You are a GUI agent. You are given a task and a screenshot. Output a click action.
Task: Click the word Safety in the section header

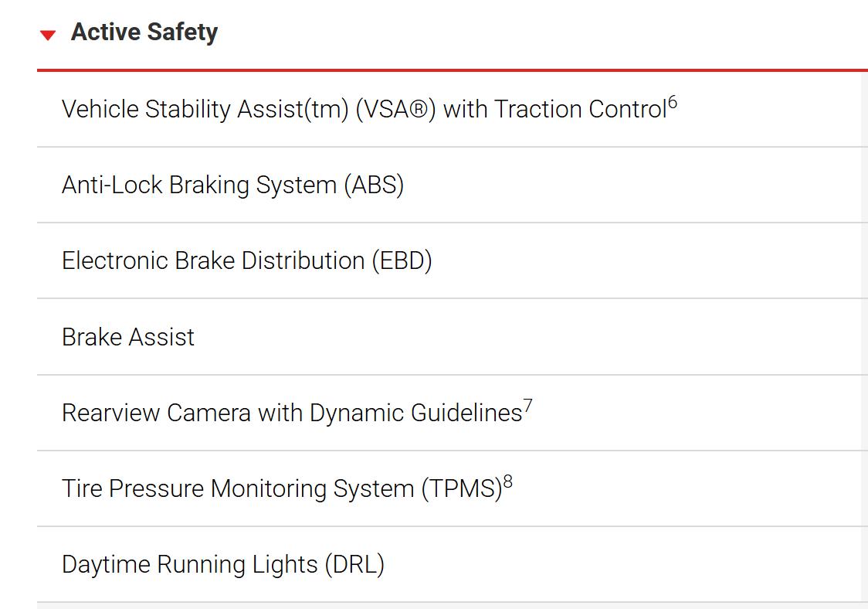[183, 32]
